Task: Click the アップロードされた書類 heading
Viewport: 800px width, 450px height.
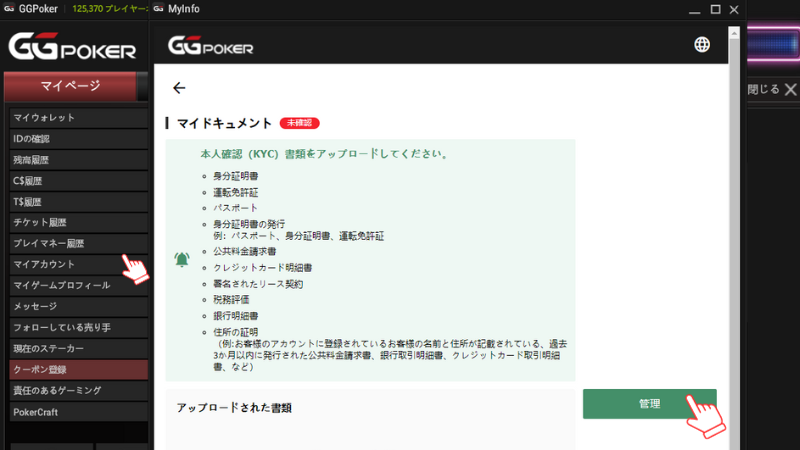Action: 234,408
